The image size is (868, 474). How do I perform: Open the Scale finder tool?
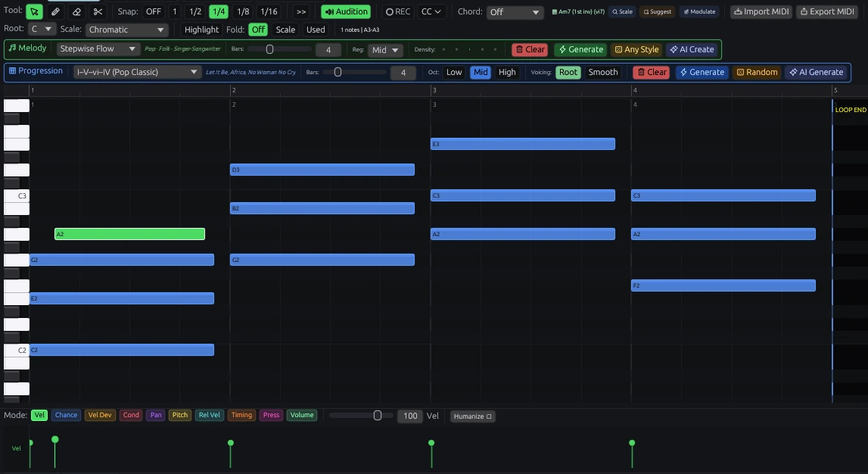point(622,11)
